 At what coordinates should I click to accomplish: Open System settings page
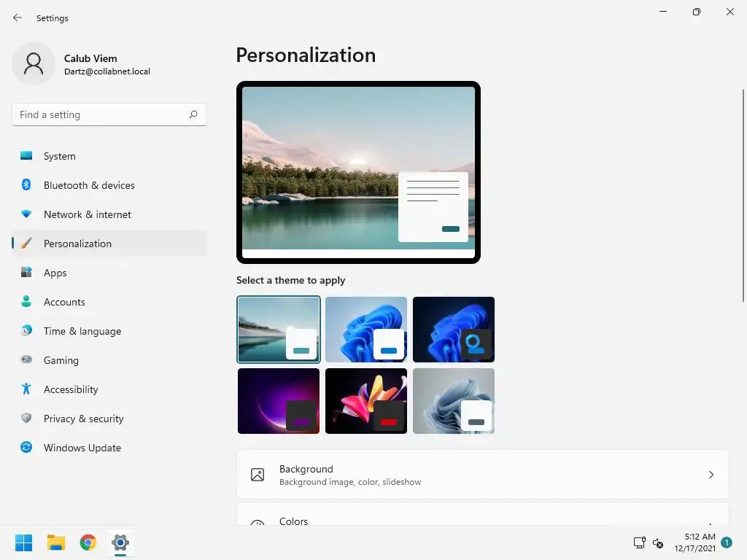pos(109,156)
